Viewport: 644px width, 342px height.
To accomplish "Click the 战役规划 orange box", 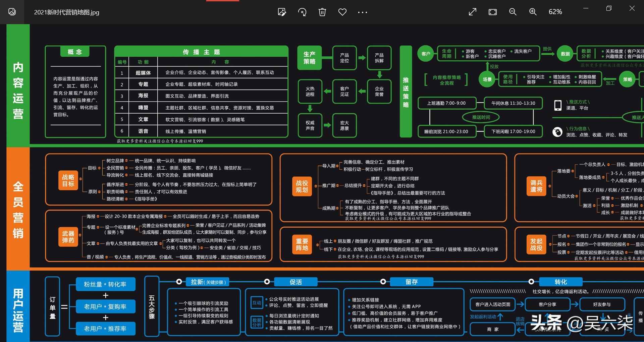I will (x=302, y=186).
